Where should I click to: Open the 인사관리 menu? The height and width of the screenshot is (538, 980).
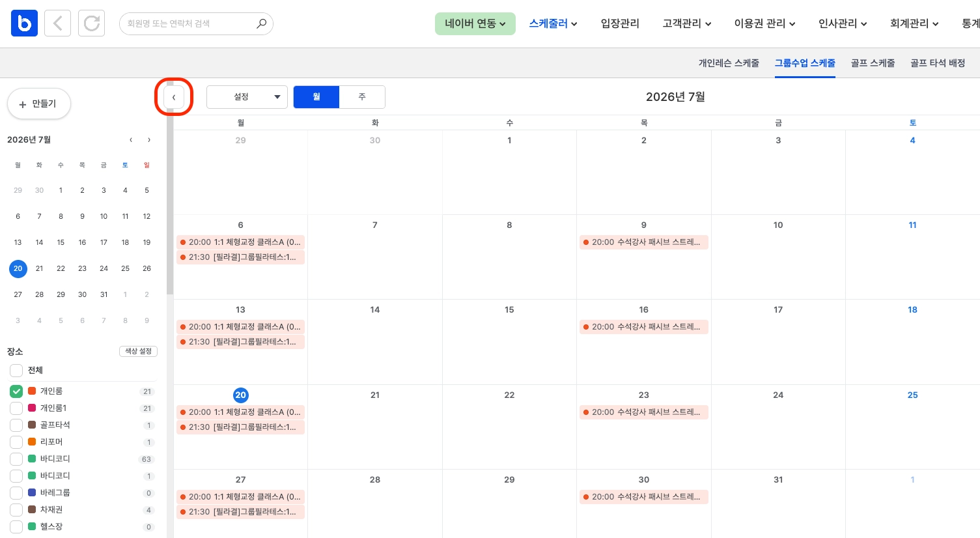tap(843, 23)
